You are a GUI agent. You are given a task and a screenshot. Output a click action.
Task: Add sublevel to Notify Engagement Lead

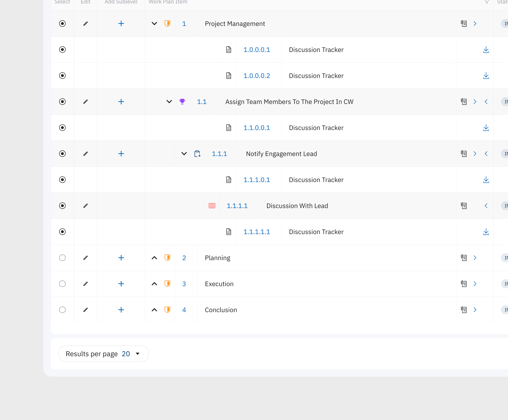(x=121, y=154)
